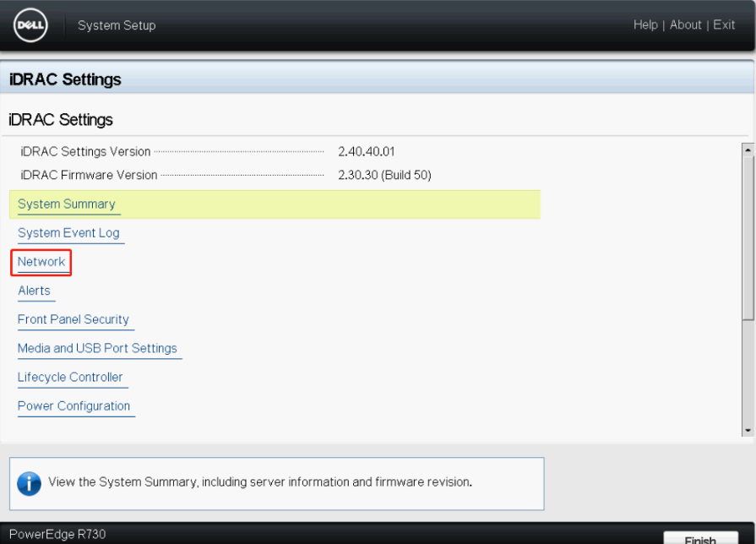This screenshot has width=756, height=544.
Task: Open the Power Configuration page
Action: click(x=73, y=406)
